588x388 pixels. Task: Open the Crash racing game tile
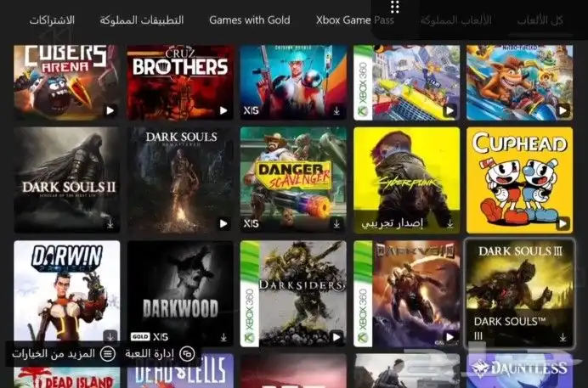(x=520, y=82)
